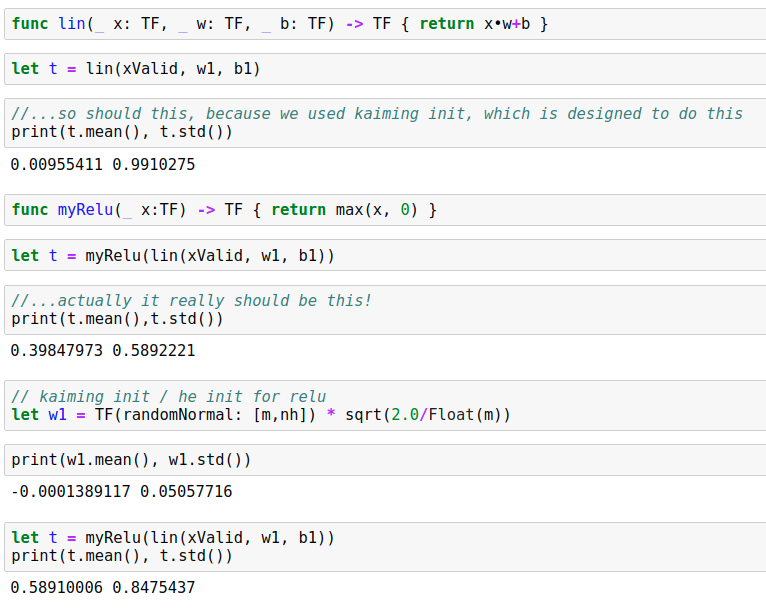
Task: Click the kaiming init comment line
Action: click(377, 114)
